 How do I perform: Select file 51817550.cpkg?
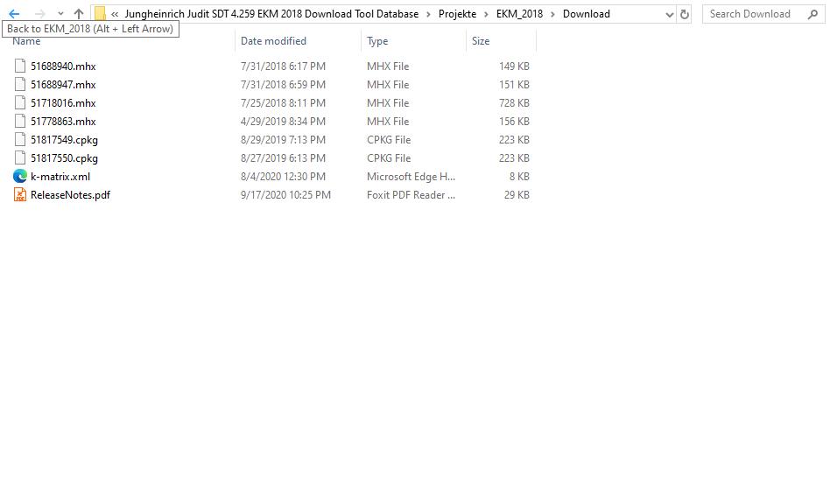[x=64, y=157]
